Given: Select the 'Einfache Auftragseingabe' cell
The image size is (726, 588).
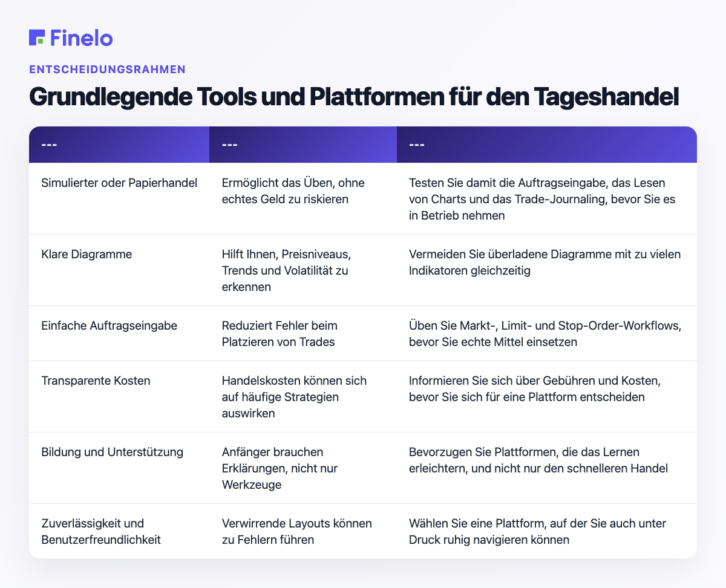Looking at the screenshot, I should 119,333.
